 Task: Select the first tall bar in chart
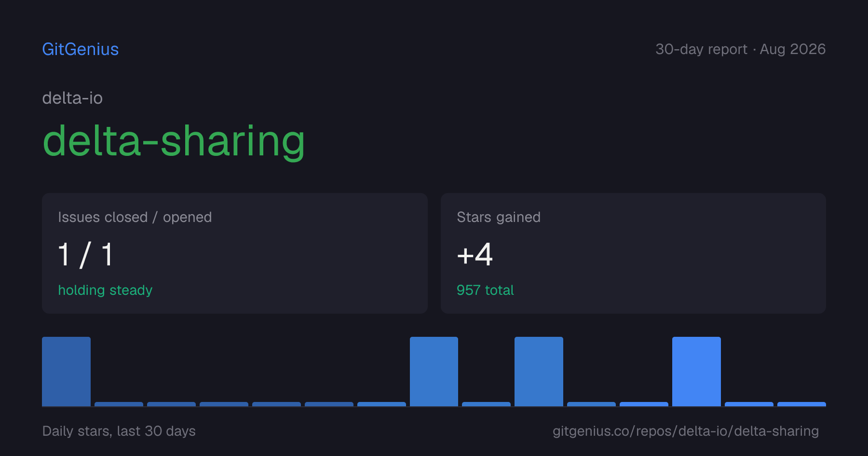point(66,372)
